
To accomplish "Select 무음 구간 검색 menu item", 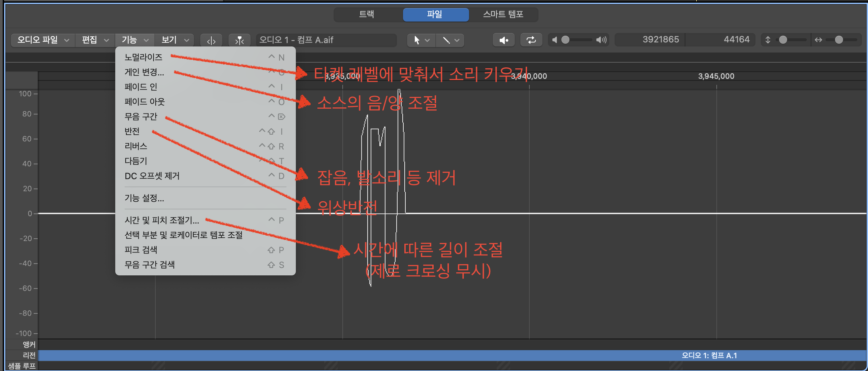I will [x=150, y=265].
